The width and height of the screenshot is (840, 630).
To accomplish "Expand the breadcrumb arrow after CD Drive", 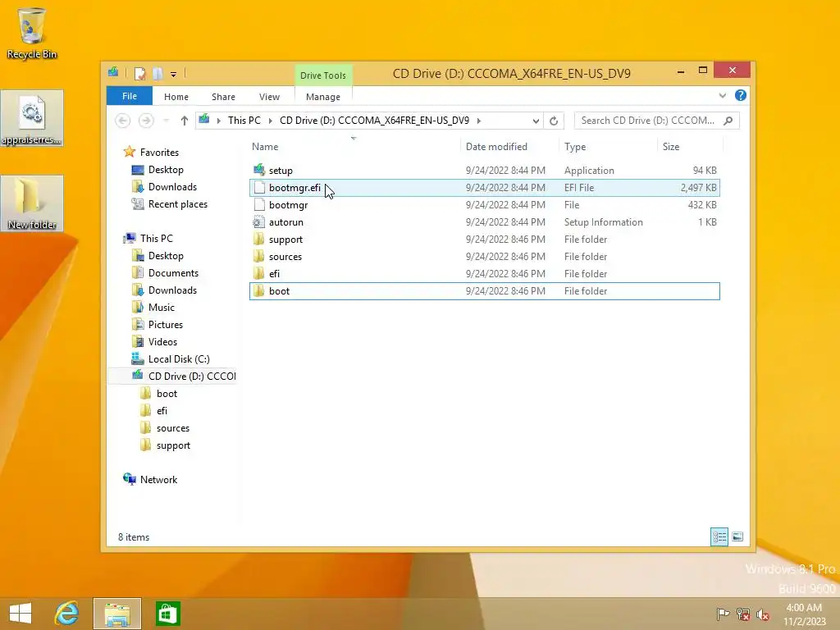I will tap(479, 121).
